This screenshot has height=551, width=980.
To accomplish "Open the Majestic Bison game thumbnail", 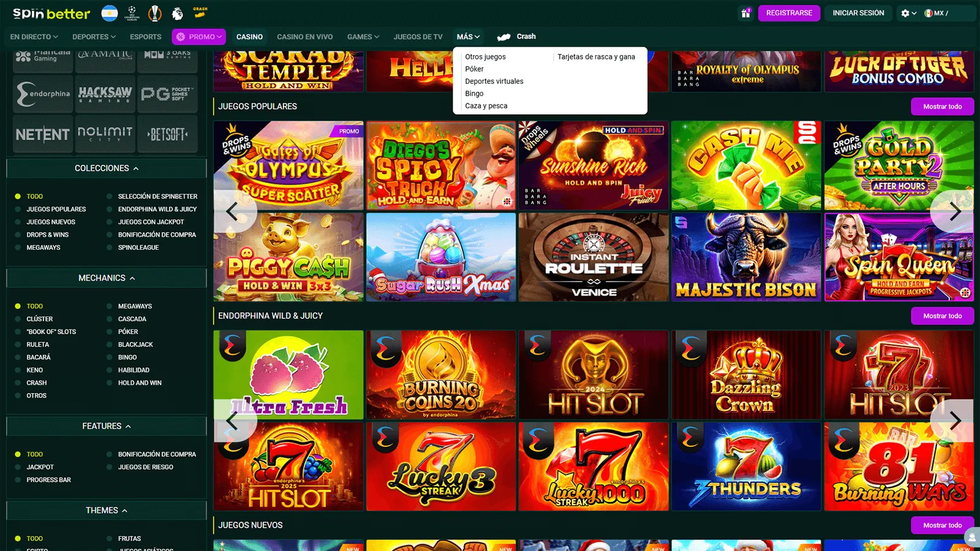I will pos(746,257).
